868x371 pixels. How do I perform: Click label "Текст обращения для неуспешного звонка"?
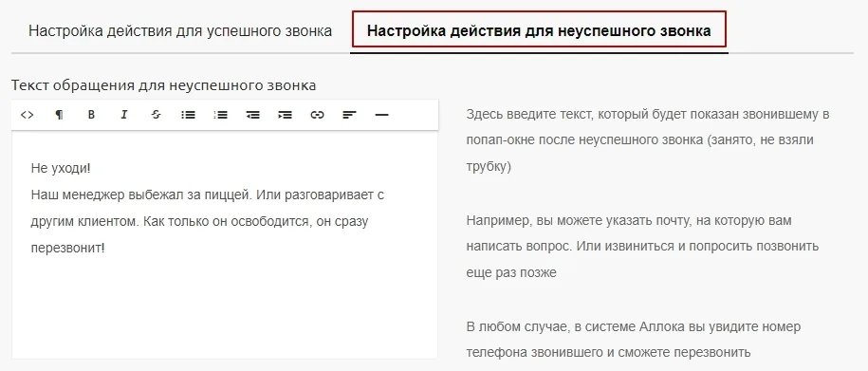pos(163,85)
